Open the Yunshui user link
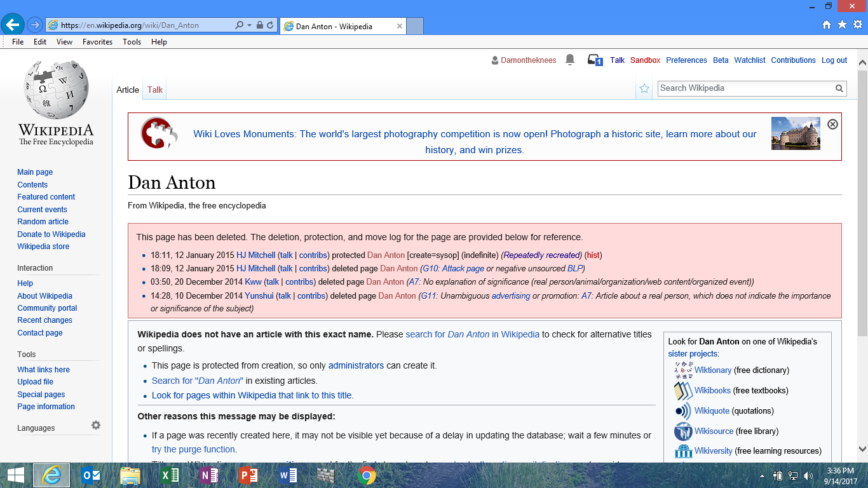 [x=259, y=296]
